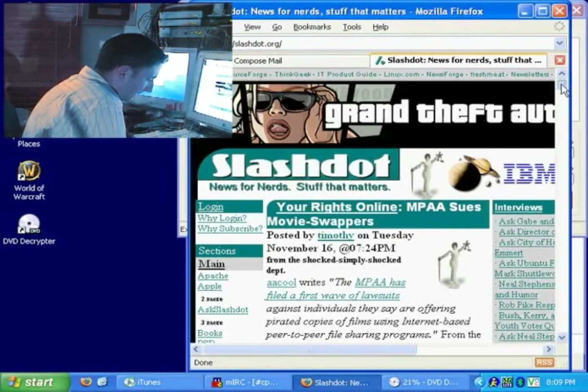
Task: Click the green grid icon in system tray
Action: pos(507,382)
